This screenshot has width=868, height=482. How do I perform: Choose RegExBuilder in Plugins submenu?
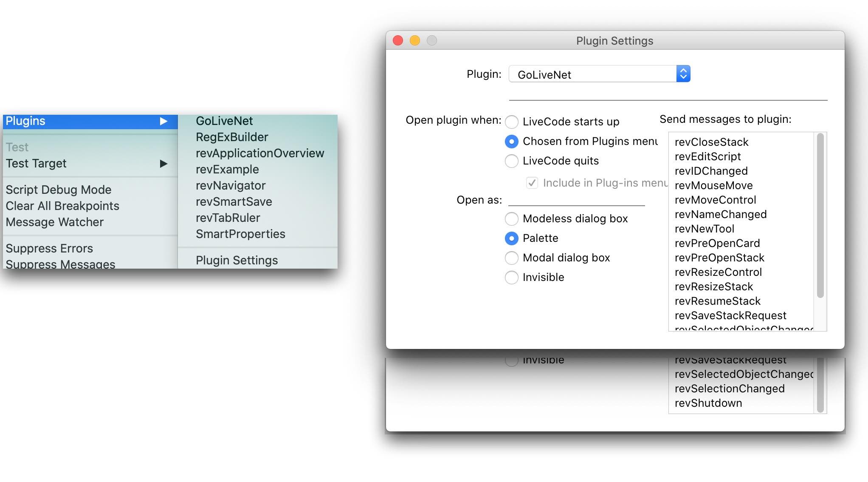[x=232, y=137]
